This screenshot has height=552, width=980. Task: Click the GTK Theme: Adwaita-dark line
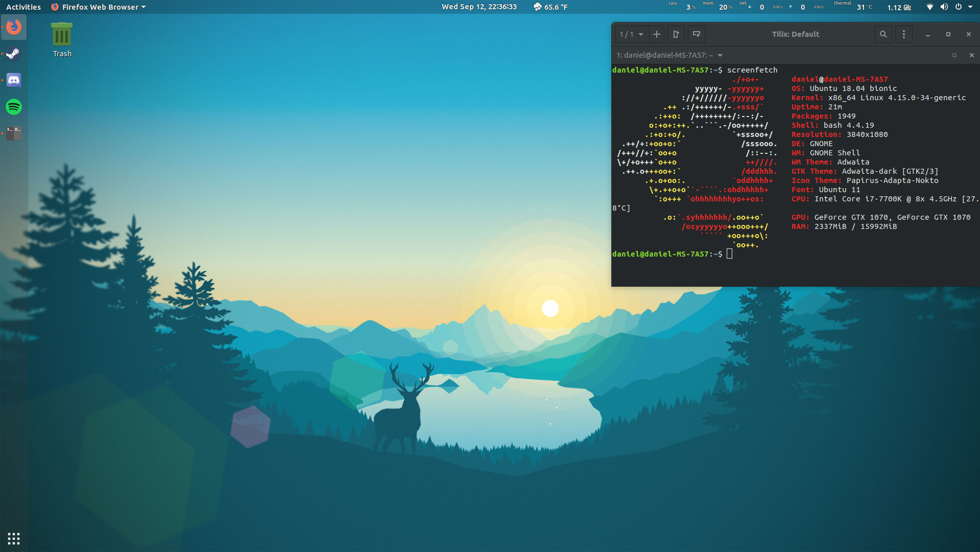click(865, 171)
